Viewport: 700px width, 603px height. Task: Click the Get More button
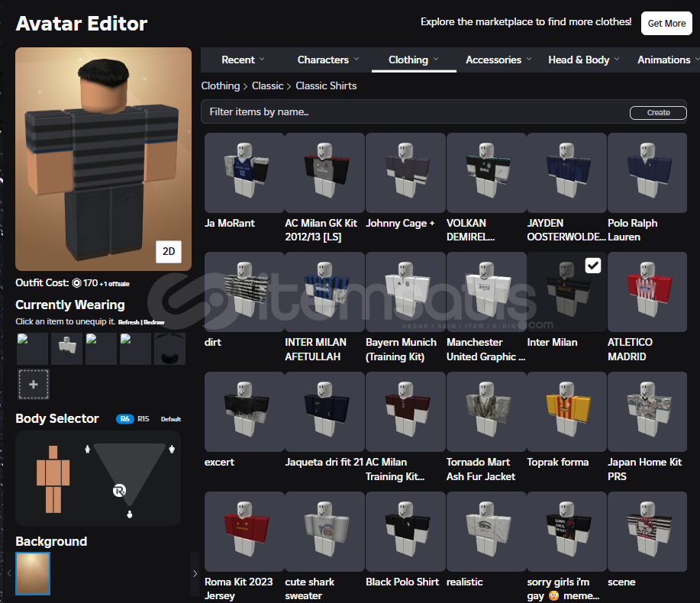click(x=666, y=23)
